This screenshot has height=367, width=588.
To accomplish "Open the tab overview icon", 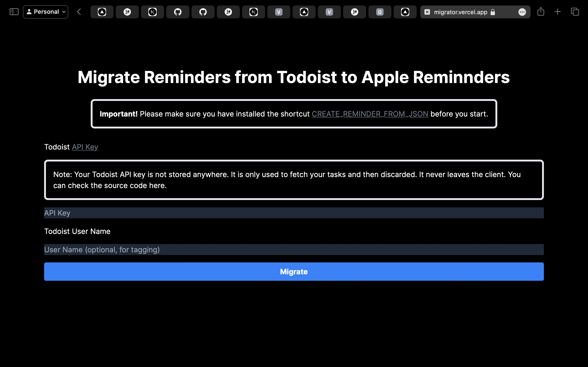I will coord(575,12).
